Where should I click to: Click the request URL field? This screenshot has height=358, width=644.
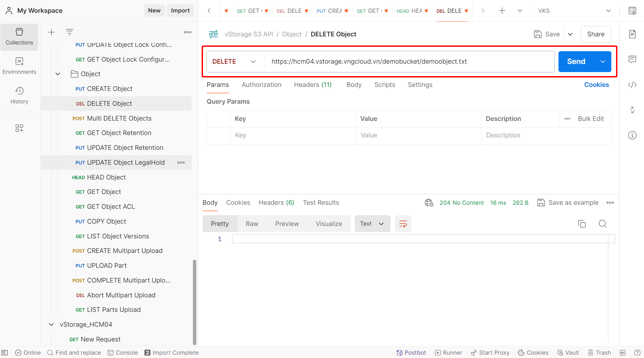[x=409, y=62]
